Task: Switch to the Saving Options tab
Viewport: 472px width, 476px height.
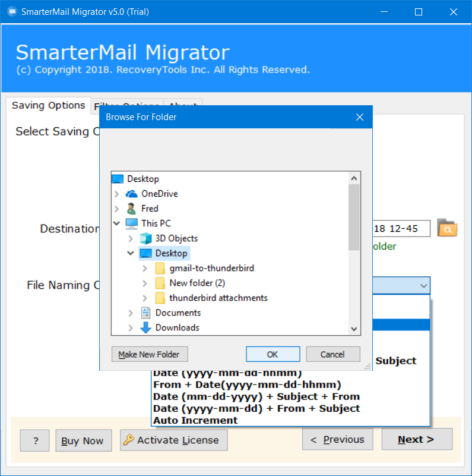Action: pos(49,105)
